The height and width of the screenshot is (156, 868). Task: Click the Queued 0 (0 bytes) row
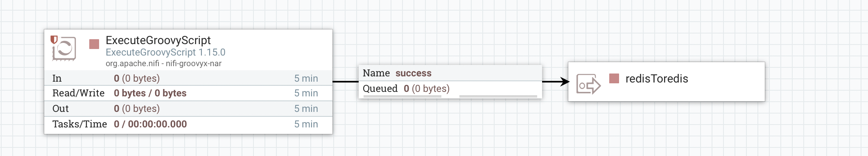pos(450,89)
